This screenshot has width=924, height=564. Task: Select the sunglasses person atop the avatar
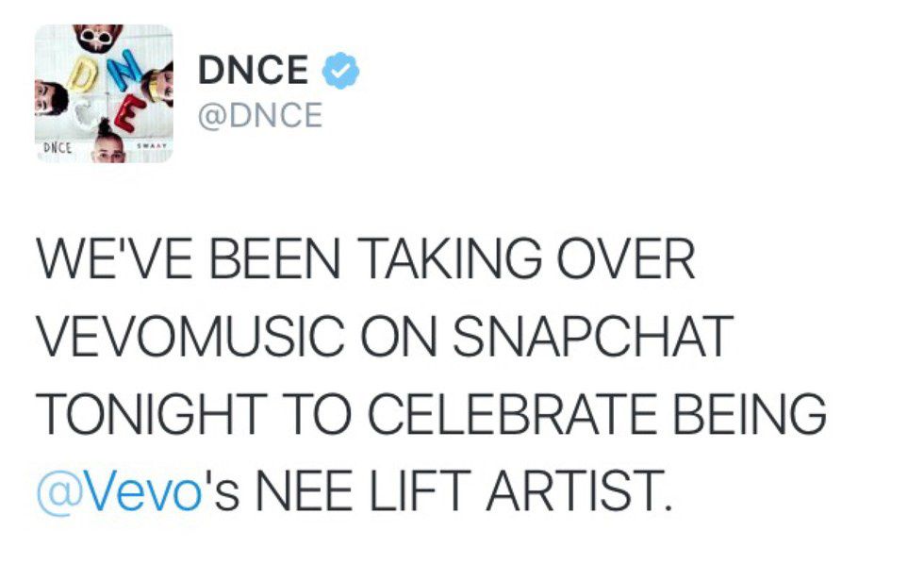(96, 39)
